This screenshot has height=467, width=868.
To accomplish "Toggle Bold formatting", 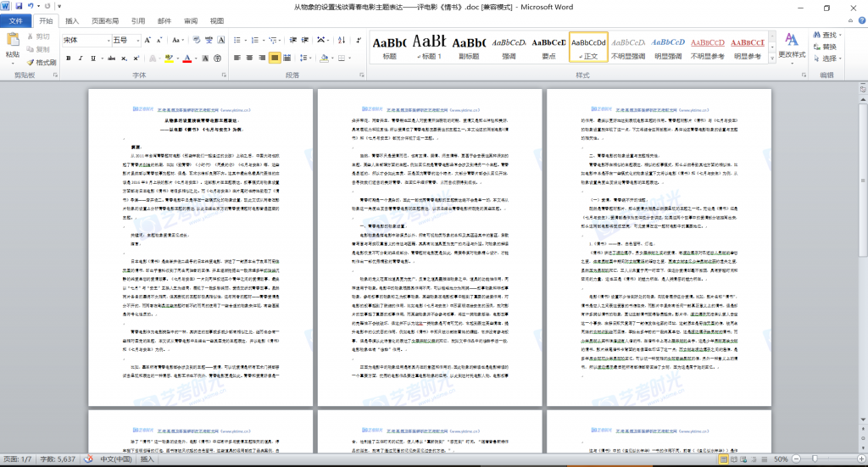I will pyautogui.click(x=69, y=58).
